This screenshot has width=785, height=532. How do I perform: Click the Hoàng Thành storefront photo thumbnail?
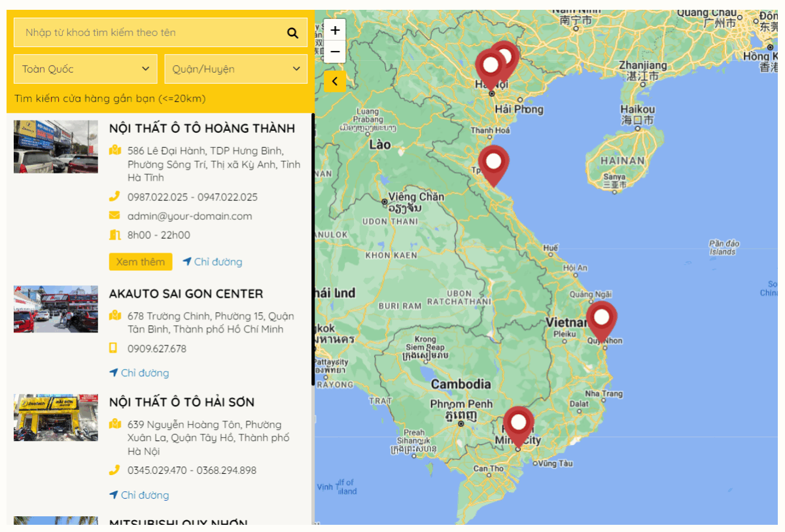(56, 147)
